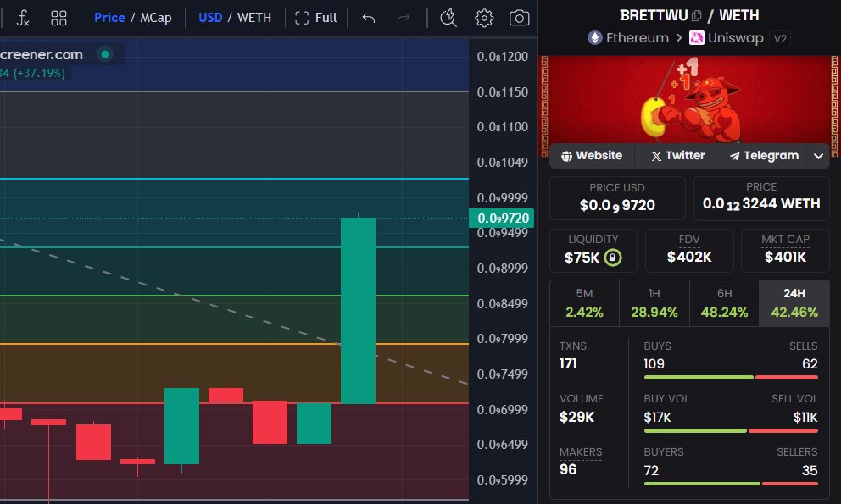This screenshot has width=841, height=504.
Task: Redo the last chart action
Action: 403,18
